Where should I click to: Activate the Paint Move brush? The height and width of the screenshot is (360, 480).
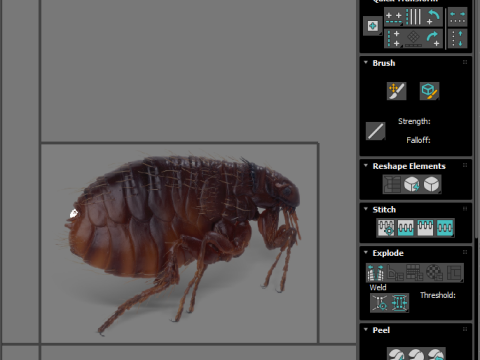tap(397, 91)
